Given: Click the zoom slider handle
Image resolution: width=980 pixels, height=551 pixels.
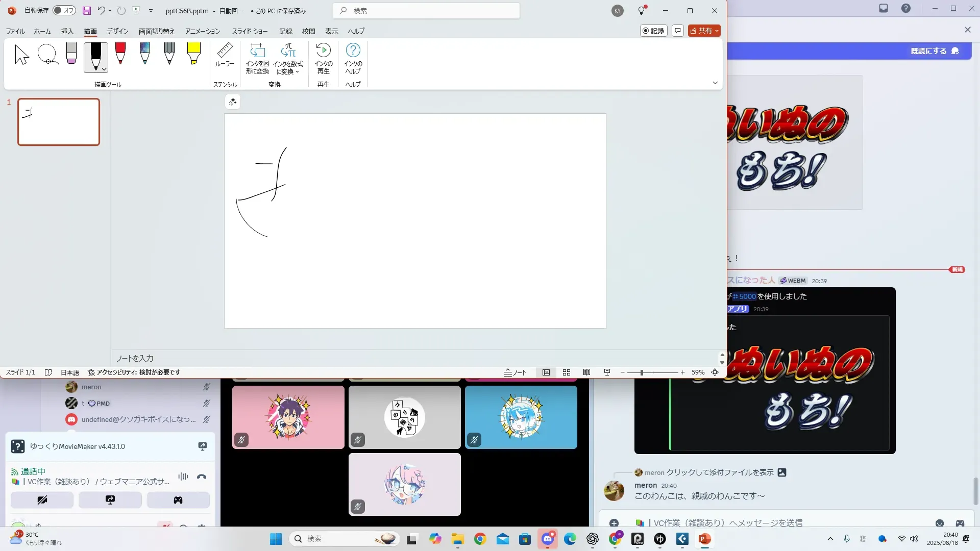Looking at the screenshot, I should tap(642, 372).
